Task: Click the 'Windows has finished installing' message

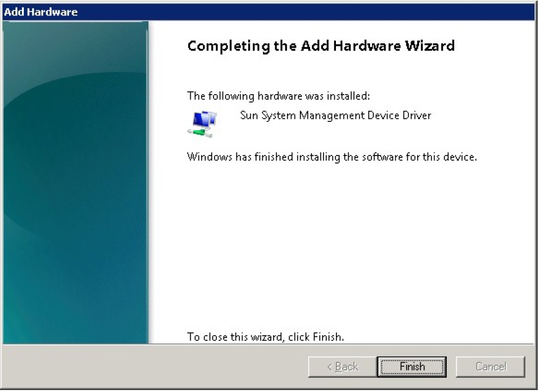Action: coord(332,157)
